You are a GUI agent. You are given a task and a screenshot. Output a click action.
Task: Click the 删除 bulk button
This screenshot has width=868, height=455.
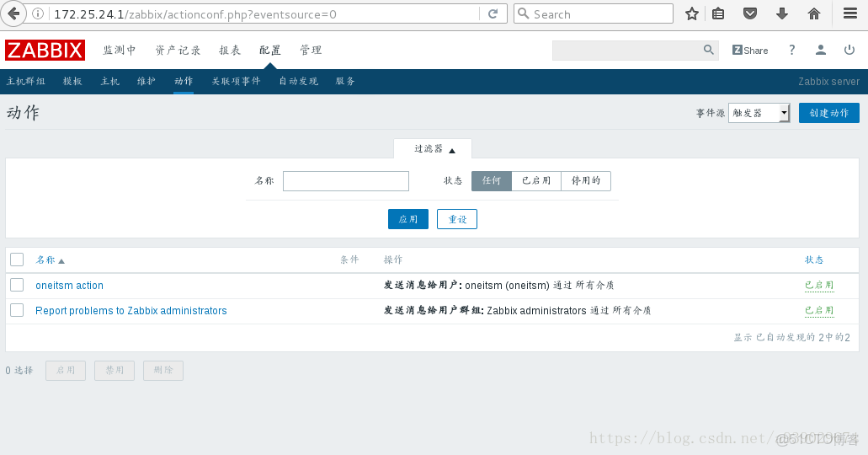coord(162,370)
